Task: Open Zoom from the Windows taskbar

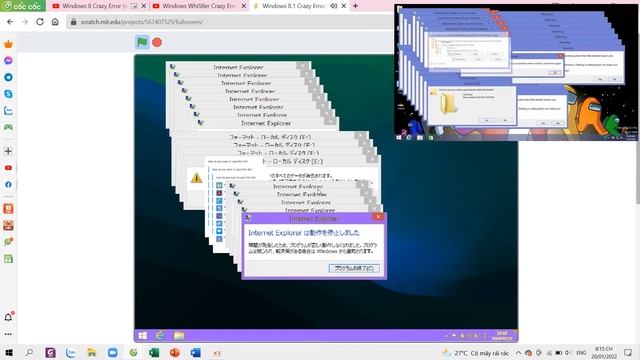Action: tap(113, 353)
